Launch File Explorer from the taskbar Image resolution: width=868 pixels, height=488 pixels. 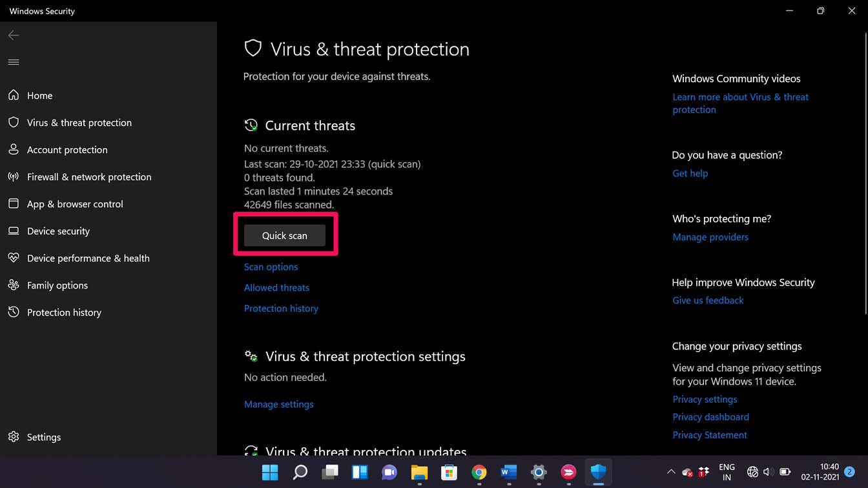[x=419, y=473]
